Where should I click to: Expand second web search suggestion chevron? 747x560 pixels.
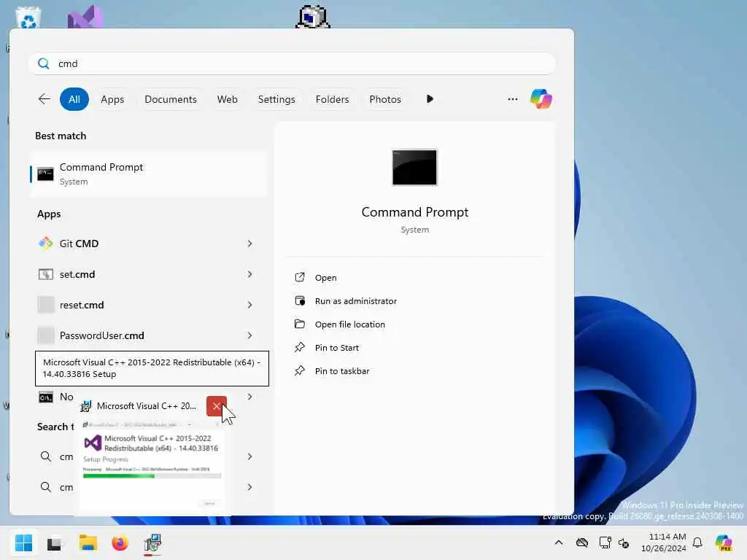coord(249,487)
